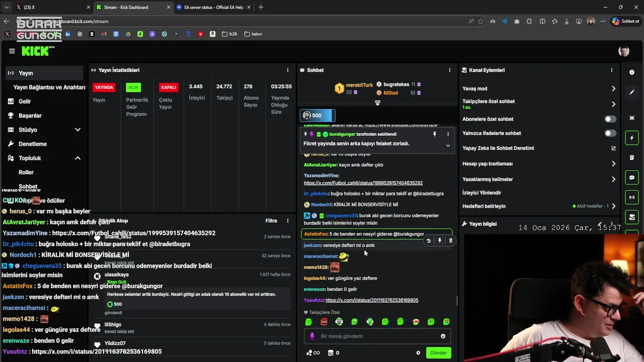Click the 500 kicks gift progress bar
This screenshot has height=362, width=644.
317,116
